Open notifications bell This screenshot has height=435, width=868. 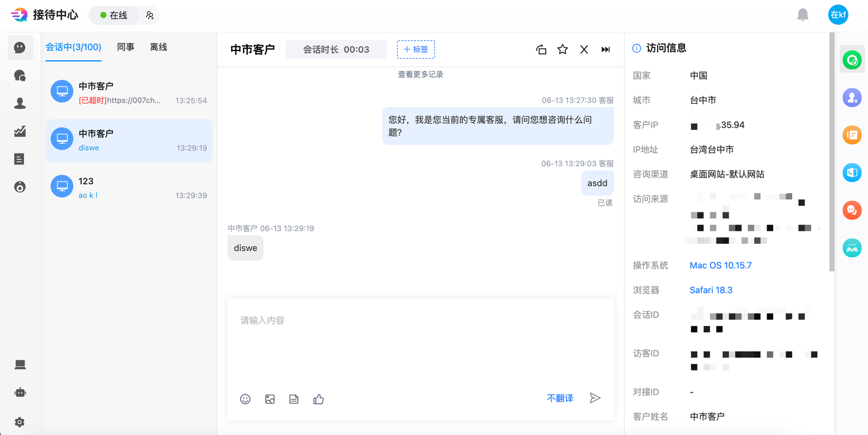[803, 15]
